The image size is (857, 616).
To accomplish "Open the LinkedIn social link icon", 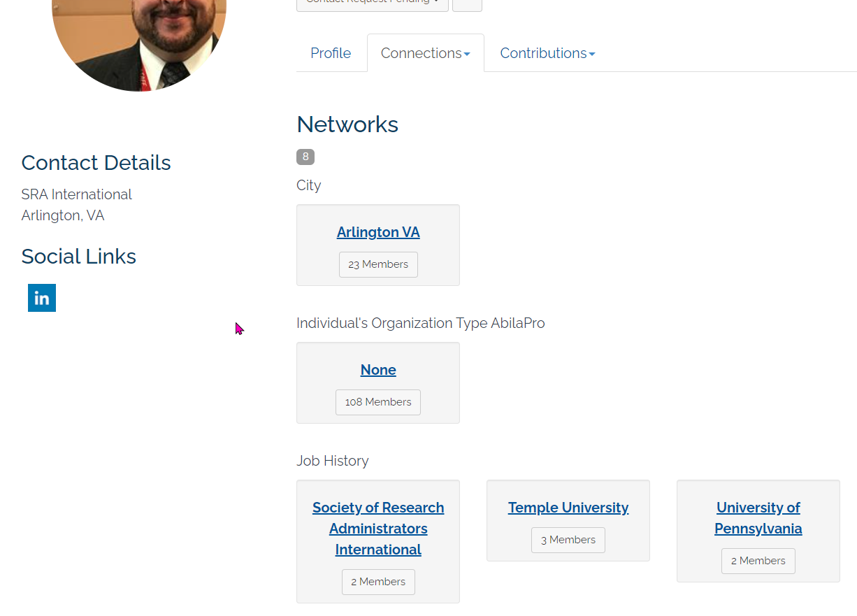I will click(x=42, y=298).
